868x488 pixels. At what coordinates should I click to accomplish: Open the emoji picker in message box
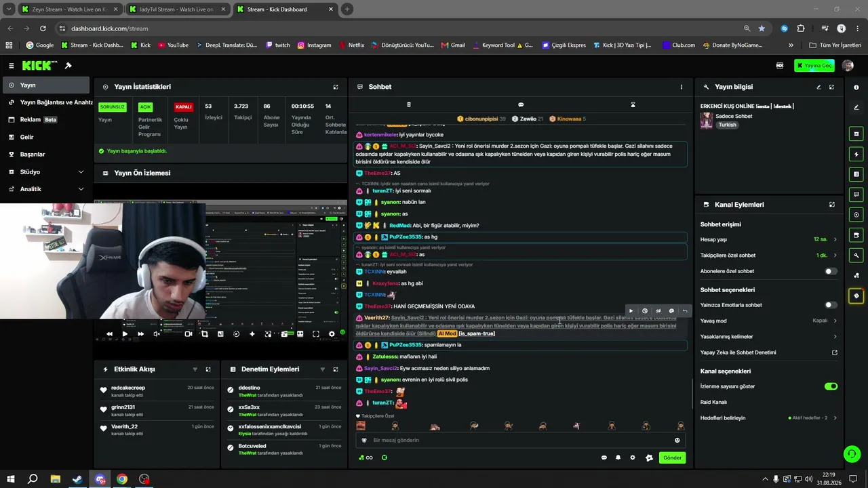pos(677,441)
